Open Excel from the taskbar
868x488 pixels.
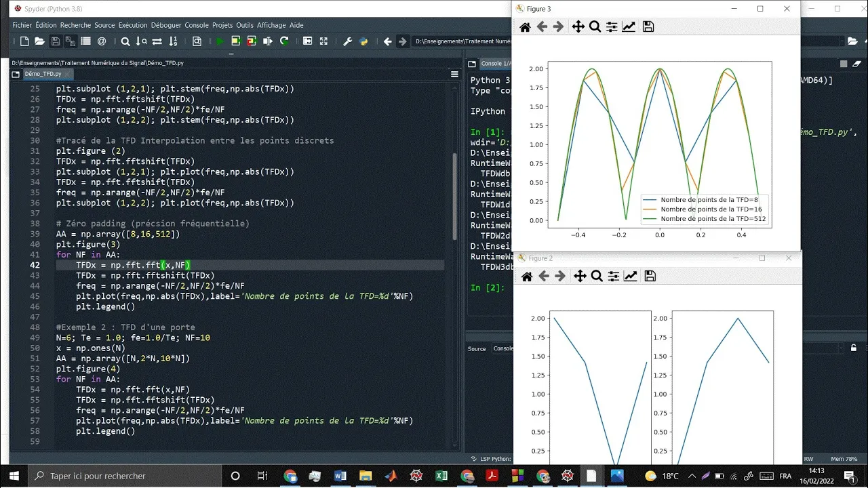point(441,476)
